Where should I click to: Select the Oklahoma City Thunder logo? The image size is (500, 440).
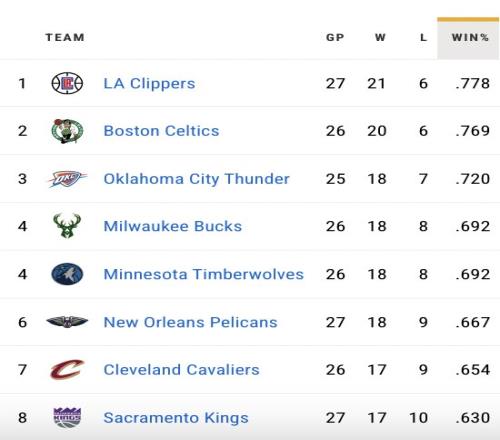(x=67, y=179)
